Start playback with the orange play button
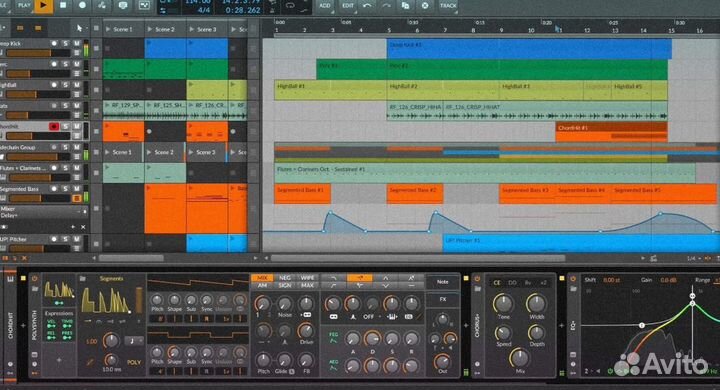The width and height of the screenshot is (720, 390). point(44,6)
